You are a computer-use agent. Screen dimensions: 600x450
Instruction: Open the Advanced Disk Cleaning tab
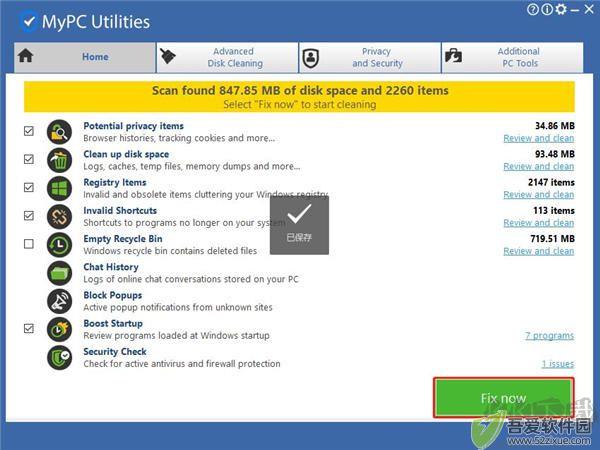[x=227, y=57]
